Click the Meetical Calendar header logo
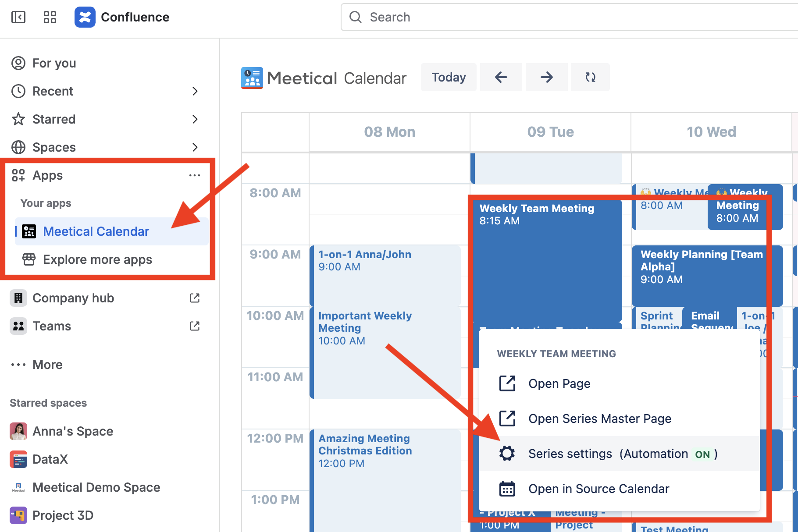798x532 pixels. point(252,78)
